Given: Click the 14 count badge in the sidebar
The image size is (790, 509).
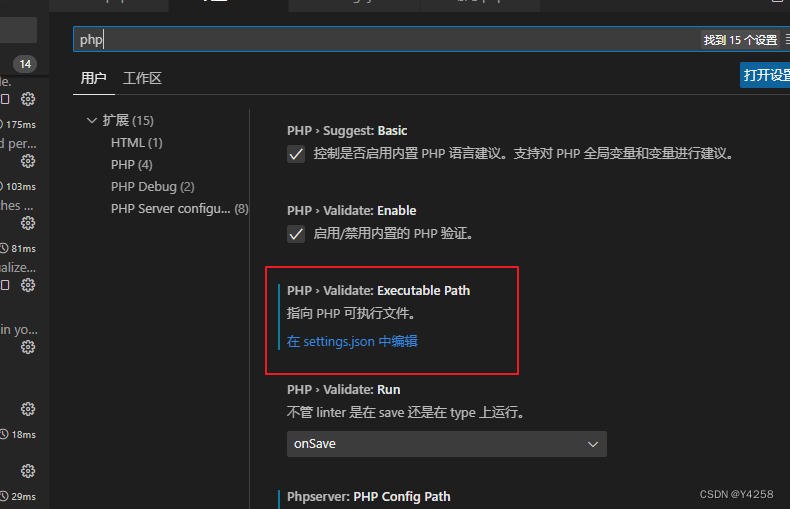Looking at the screenshot, I should [x=25, y=64].
